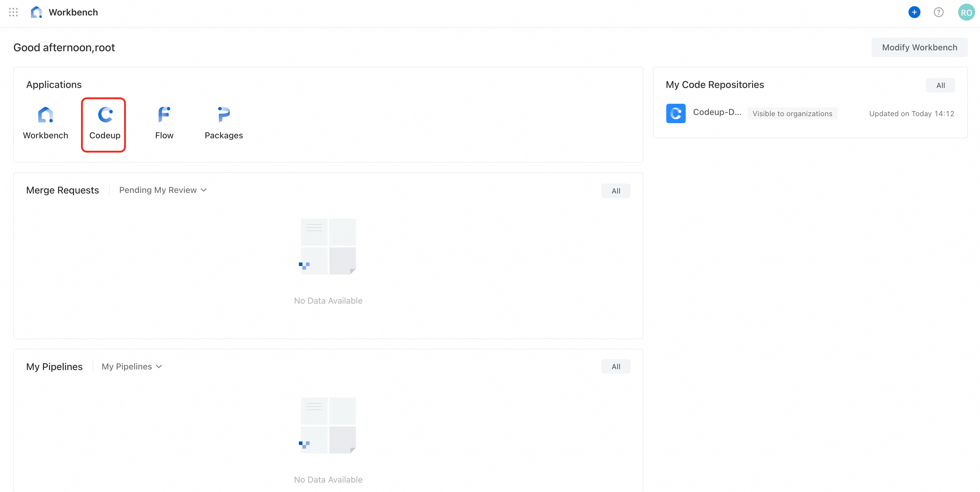Image resolution: width=980 pixels, height=492 pixels.
Task: Open the help question mark icon
Action: coord(938,12)
